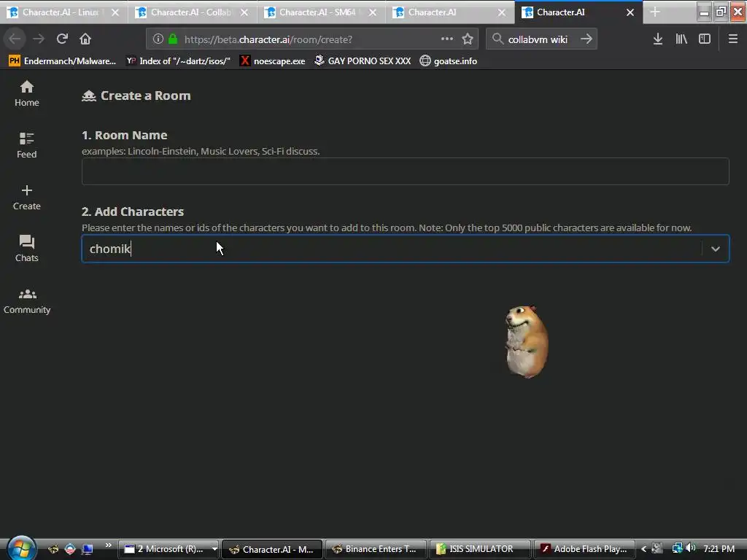Open noescape.exe bookmark
The width and height of the screenshot is (747, 560).
pos(273,61)
